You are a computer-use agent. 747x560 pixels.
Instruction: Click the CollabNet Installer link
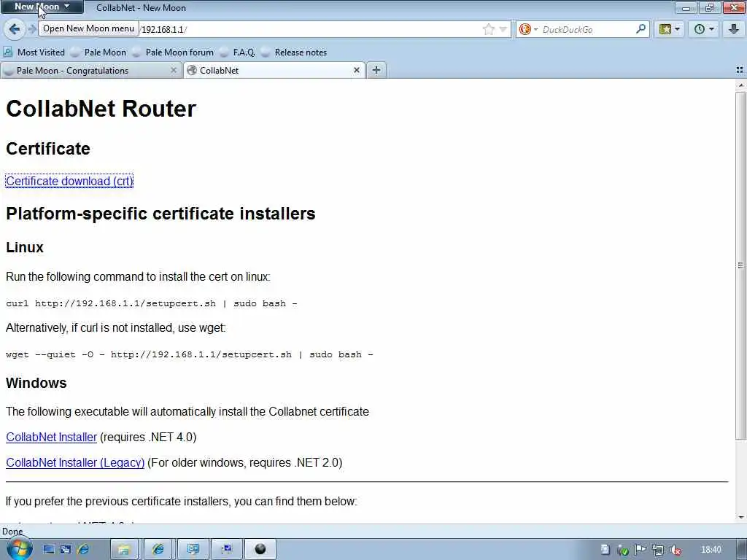pyautogui.click(x=52, y=437)
